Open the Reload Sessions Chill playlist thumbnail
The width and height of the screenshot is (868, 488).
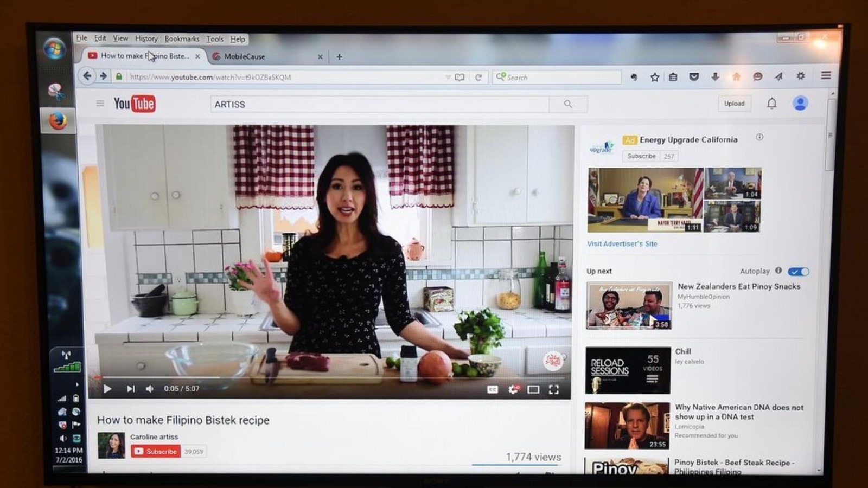coord(628,370)
